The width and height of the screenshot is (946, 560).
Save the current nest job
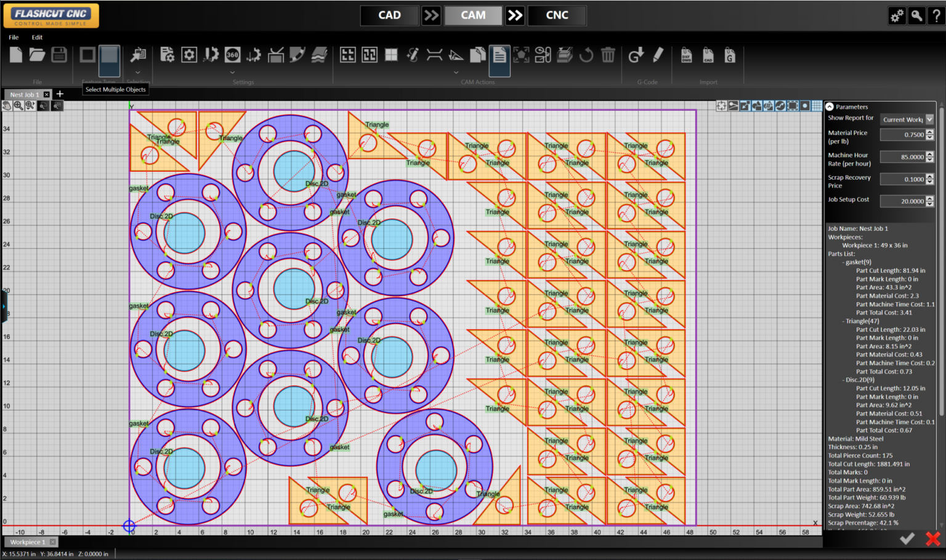pos(59,54)
